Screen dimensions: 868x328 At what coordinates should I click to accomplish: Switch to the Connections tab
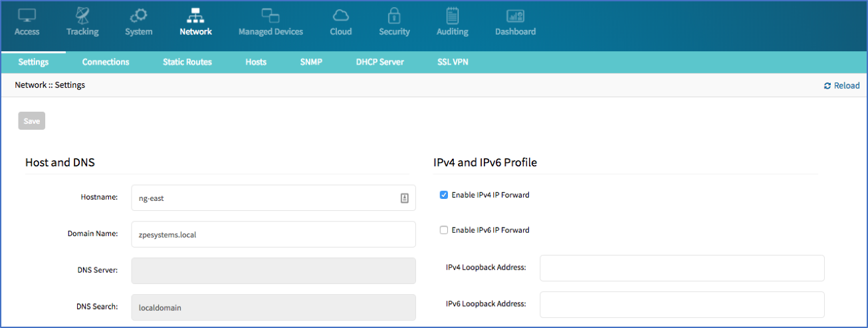[x=106, y=62]
